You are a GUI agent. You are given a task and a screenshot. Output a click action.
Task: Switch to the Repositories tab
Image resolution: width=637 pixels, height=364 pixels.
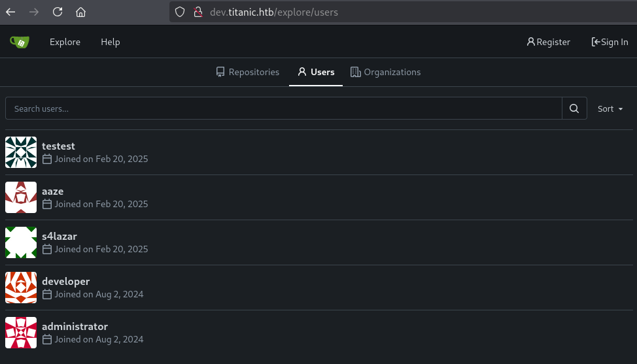coord(247,72)
